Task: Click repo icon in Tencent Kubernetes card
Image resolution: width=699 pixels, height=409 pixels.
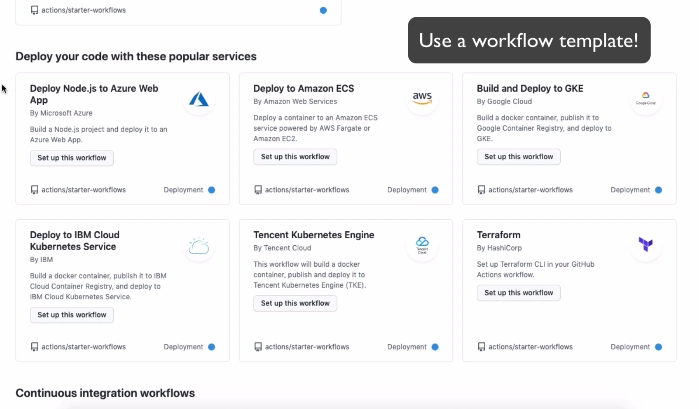Action: 258,347
